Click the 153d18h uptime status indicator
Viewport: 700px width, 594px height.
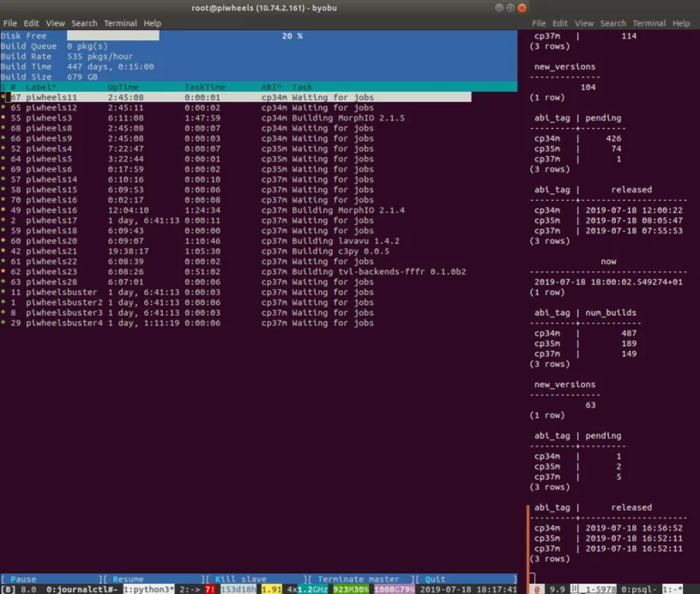click(238, 589)
